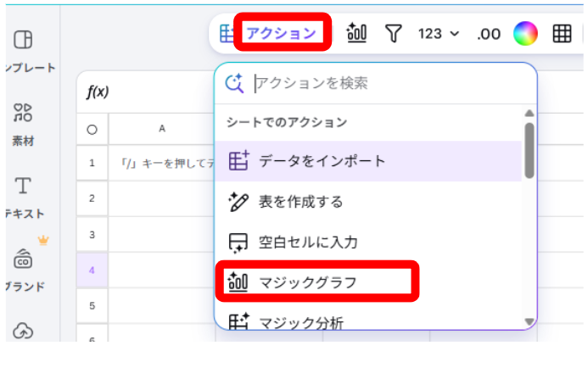The height and width of the screenshot is (368, 588).
Task: Click the magic chart toolbar icon
Action: (x=356, y=33)
